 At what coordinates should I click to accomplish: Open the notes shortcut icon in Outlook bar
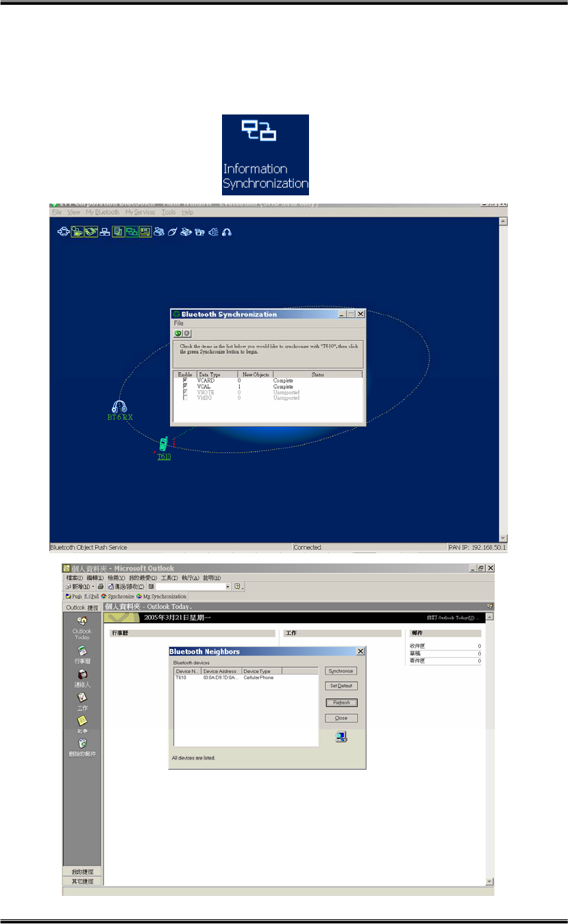(82, 720)
